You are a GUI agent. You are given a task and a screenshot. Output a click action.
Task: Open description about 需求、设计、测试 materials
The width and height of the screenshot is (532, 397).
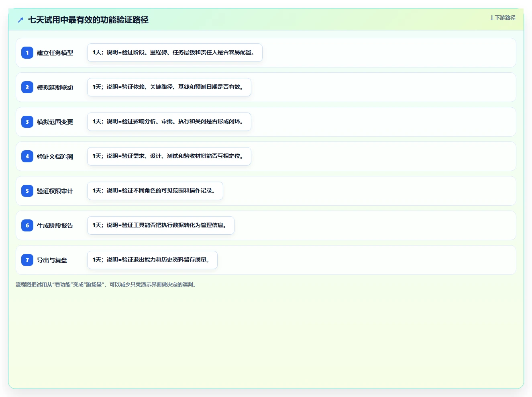[169, 156]
